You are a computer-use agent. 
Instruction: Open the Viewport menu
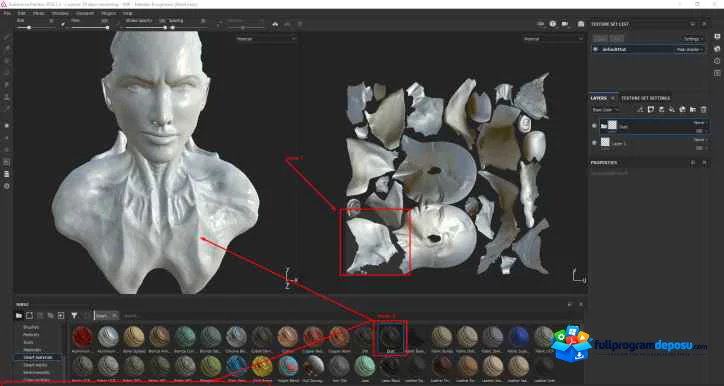point(85,13)
